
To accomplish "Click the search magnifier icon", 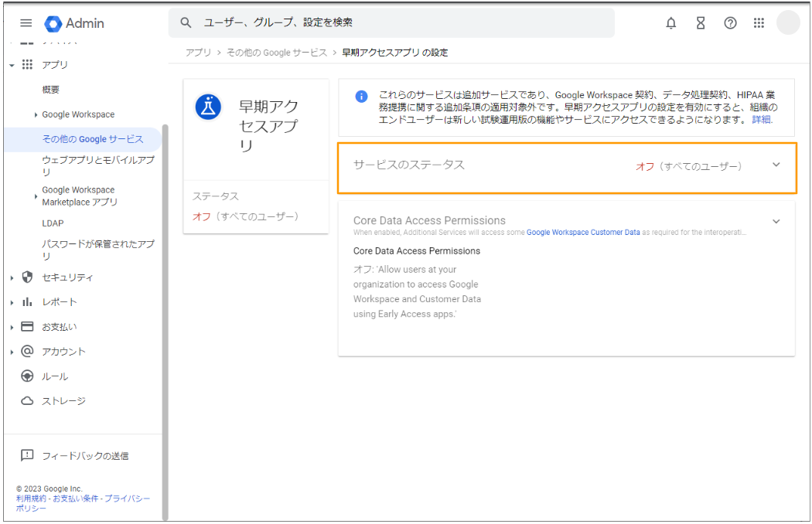I will pyautogui.click(x=186, y=22).
